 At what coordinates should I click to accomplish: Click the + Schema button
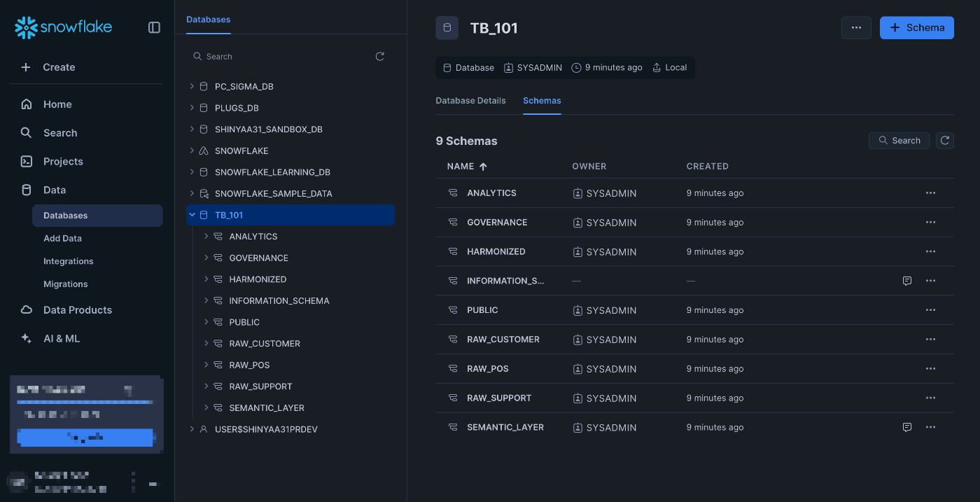pyautogui.click(x=917, y=27)
